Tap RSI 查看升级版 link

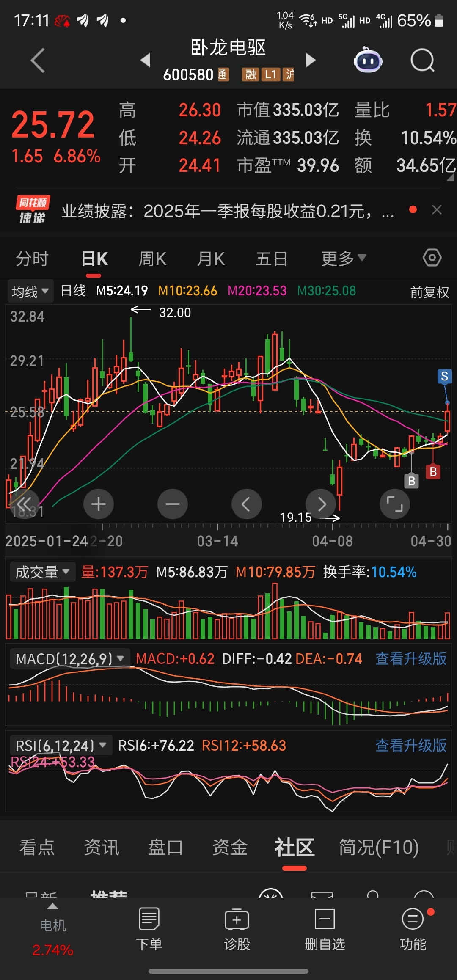pos(410,746)
